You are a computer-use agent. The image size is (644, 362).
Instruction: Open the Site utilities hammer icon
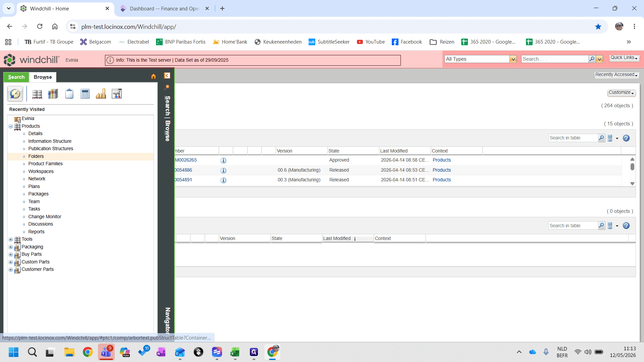tap(116, 94)
